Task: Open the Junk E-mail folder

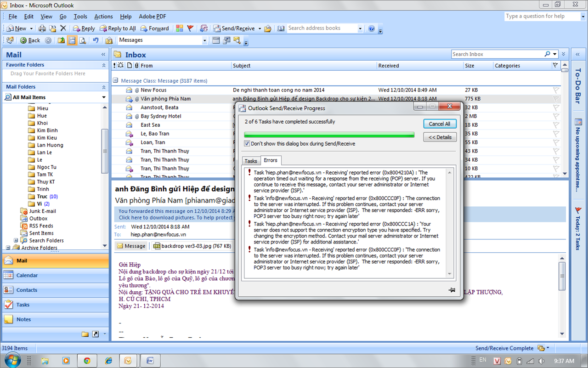Action: click(42, 211)
